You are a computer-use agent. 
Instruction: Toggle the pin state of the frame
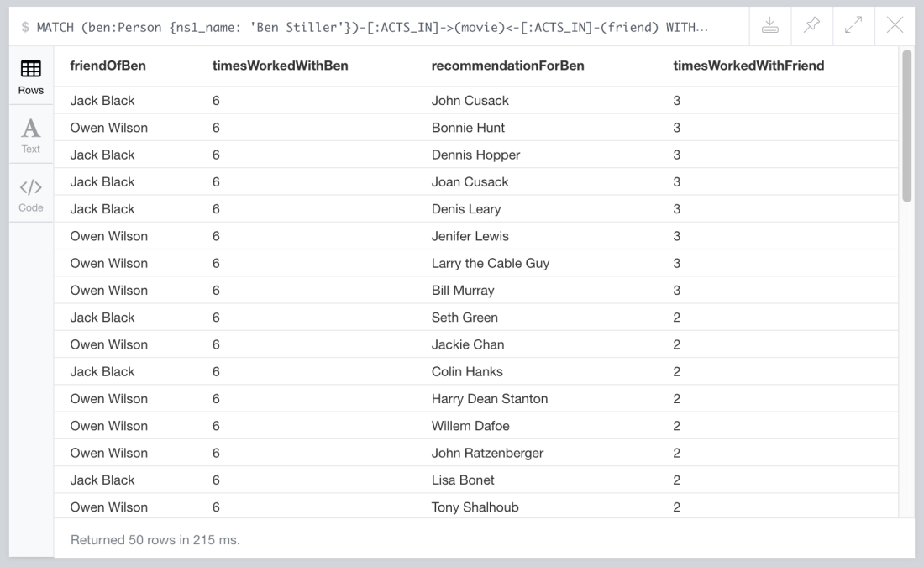811,25
